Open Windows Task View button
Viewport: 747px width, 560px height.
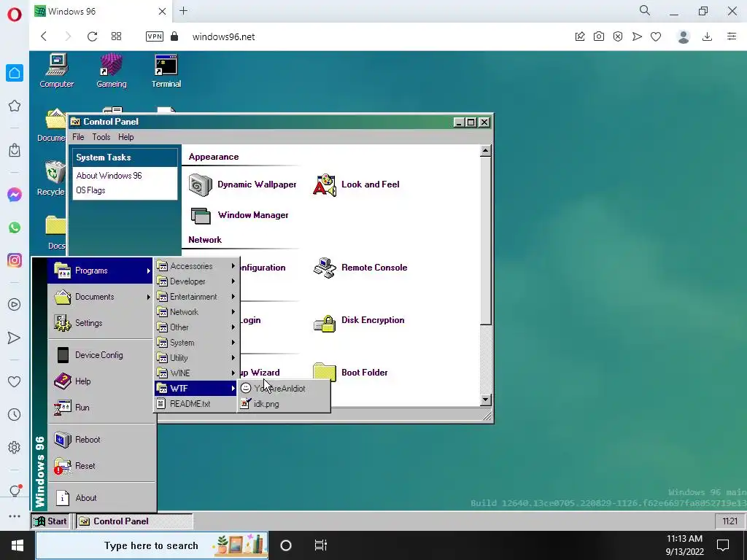click(x=321, y=545)
